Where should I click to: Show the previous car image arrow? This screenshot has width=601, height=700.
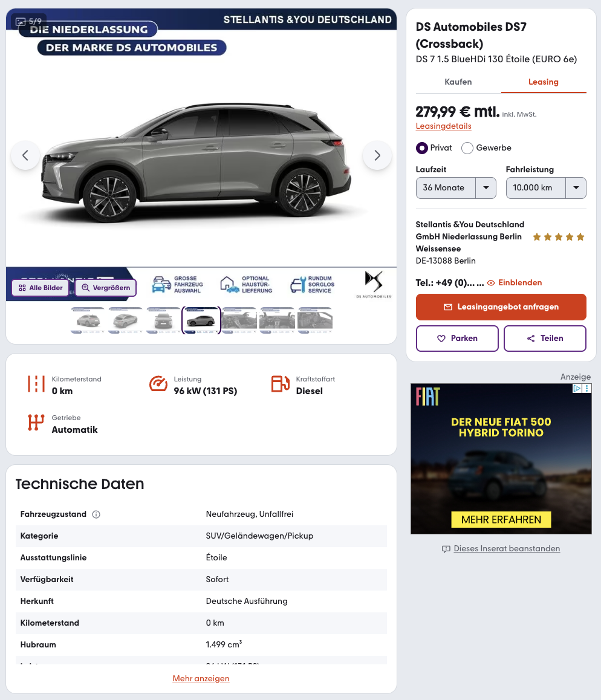tap(25, 155)
